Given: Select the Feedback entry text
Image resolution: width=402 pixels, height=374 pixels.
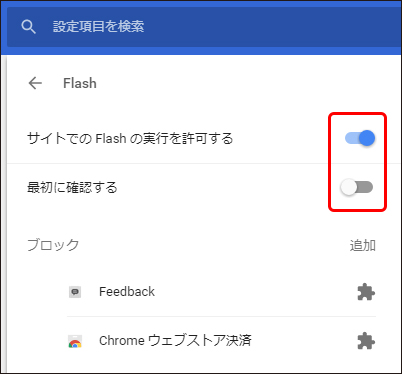Looking at the screenshot, I should click(x=127, y=292).
